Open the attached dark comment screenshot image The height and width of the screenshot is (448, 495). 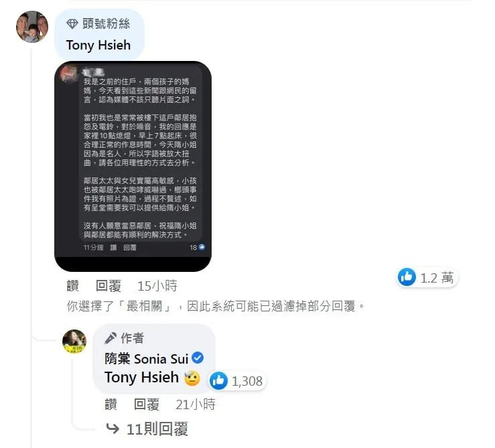coord(133,166)
